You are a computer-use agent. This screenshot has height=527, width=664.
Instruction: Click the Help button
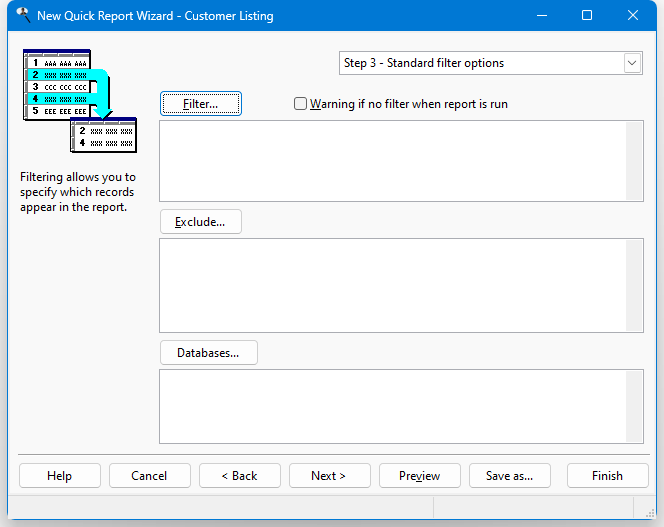click(x=60, y=476)
